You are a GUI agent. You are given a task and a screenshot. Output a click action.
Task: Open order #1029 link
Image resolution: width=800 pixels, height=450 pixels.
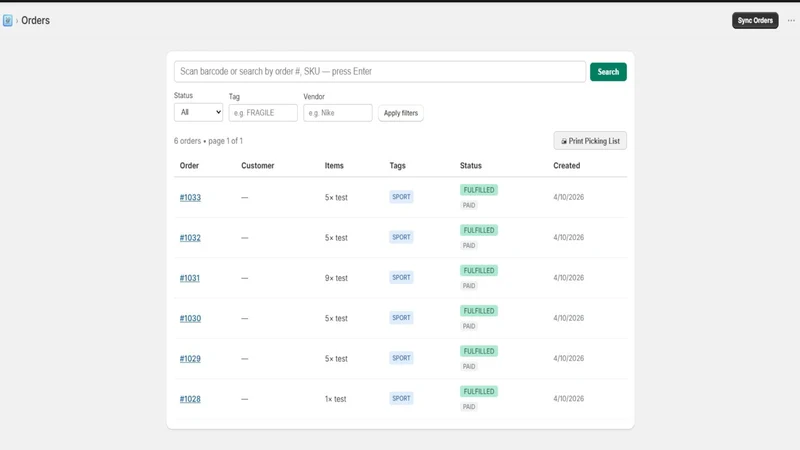pos(190,359)
